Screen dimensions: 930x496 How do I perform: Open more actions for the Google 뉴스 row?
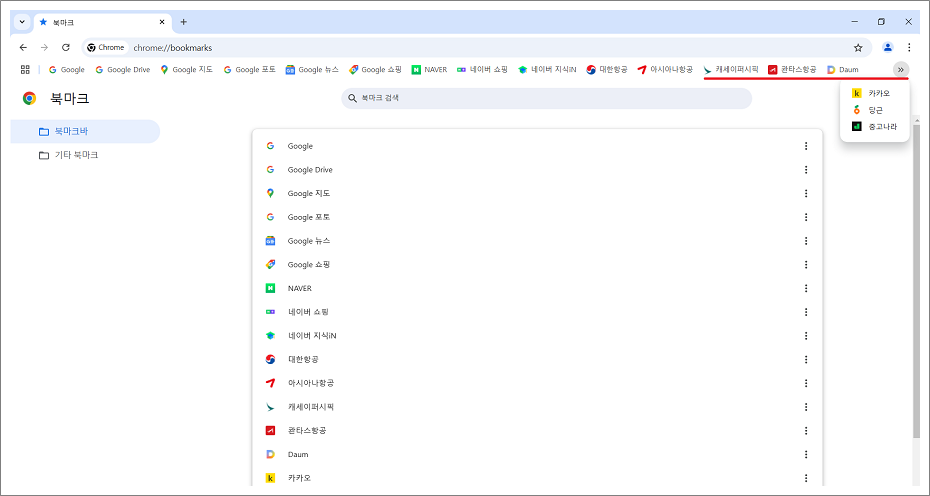coord(805,241)
